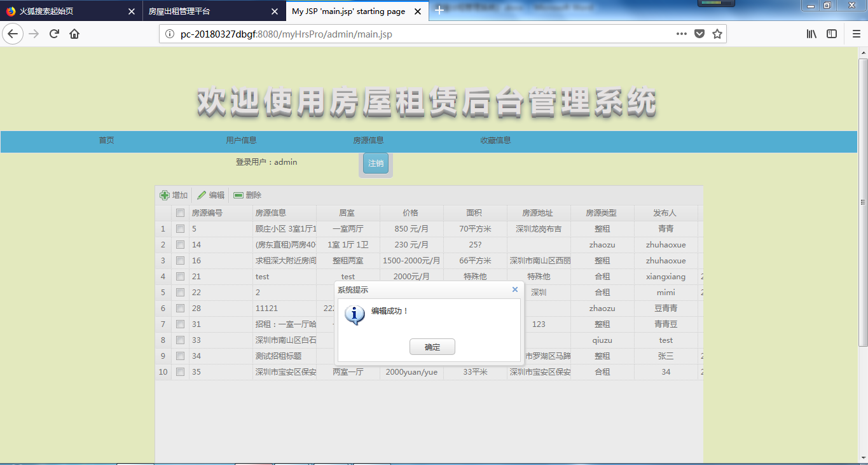Viewport: 868px width, 465px height.
Task: Sort by the 价格 column header
Action: (x=411, y=213)
